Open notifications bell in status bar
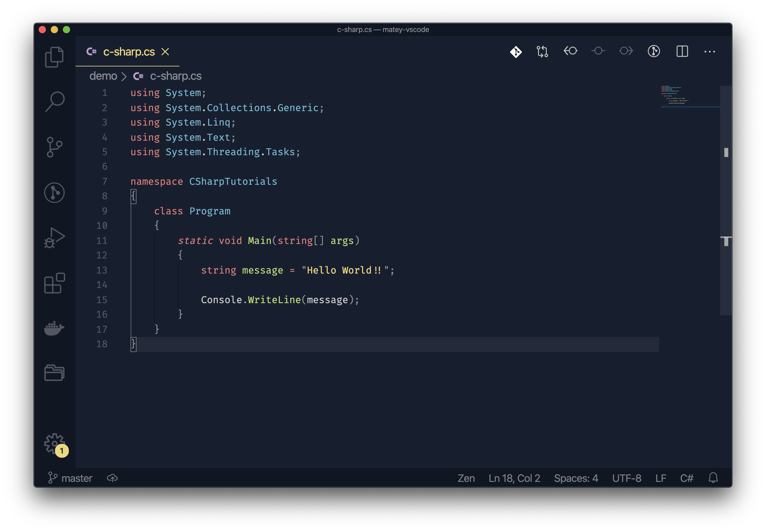 click(x=713, y=478)
